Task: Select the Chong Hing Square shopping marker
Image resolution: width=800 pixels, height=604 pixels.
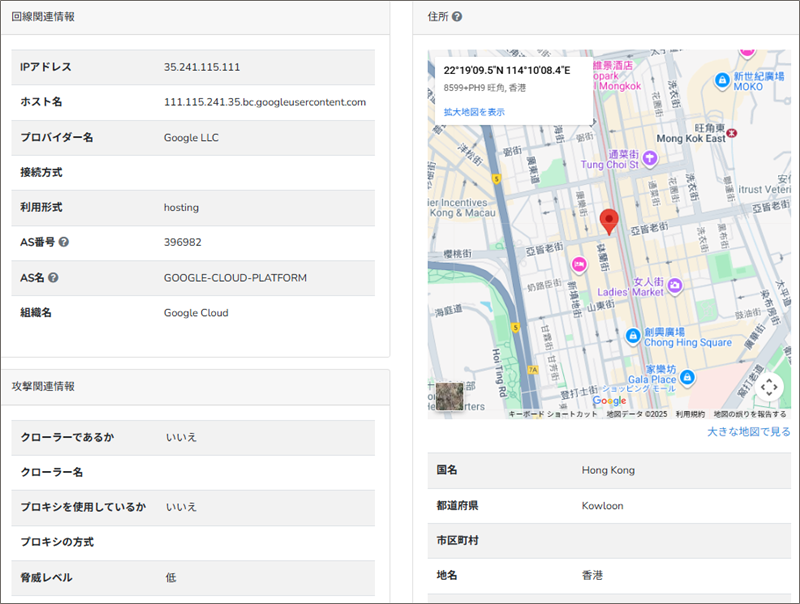Action: 632,335
